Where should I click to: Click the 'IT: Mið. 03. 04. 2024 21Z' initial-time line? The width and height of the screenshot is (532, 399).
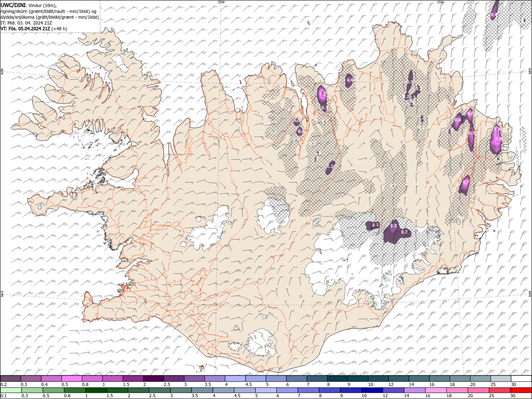pyautogui.click(x=27, y=23)
